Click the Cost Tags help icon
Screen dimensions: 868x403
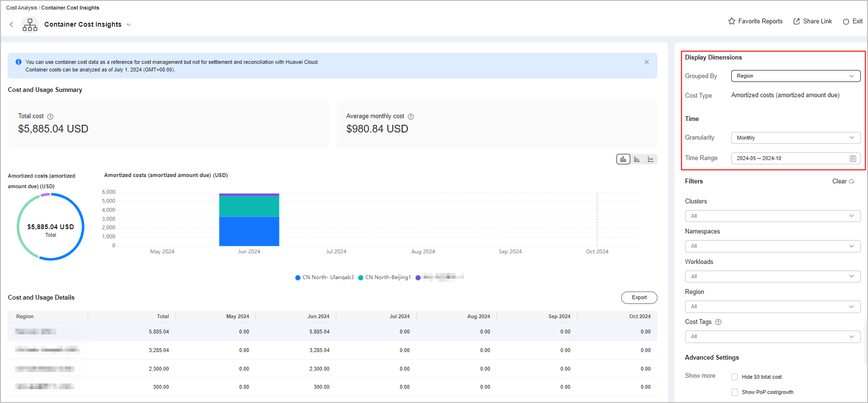pyautogui.click(x=718, y=322)
